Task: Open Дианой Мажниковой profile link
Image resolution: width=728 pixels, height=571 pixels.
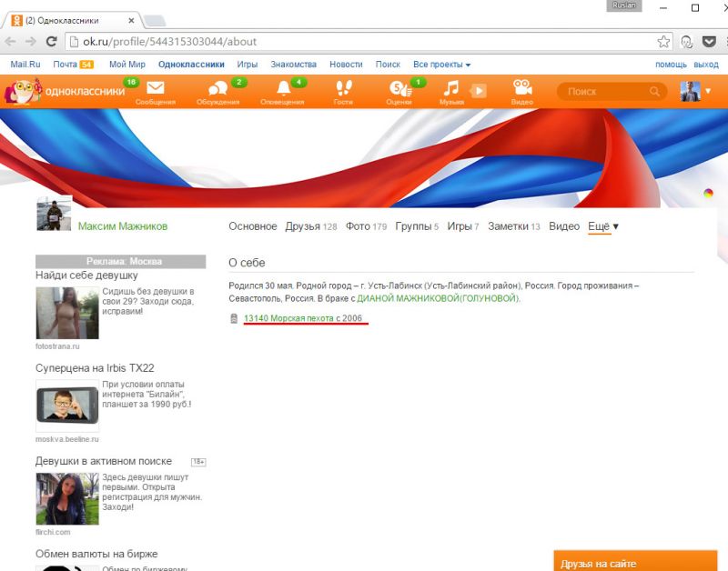Action: point(438,298)
